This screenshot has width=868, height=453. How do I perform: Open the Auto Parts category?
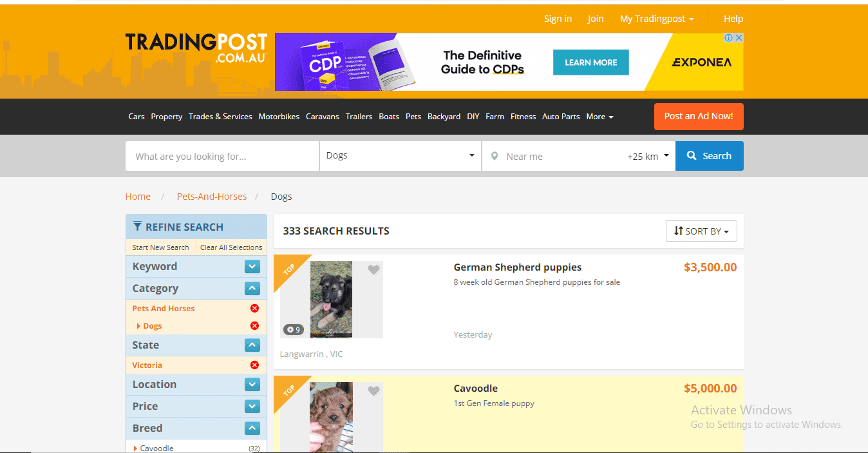(x=561, y=117)
